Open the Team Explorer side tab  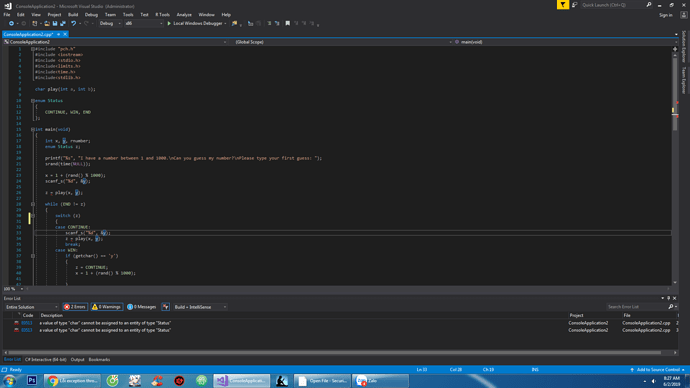pos(684,80)
